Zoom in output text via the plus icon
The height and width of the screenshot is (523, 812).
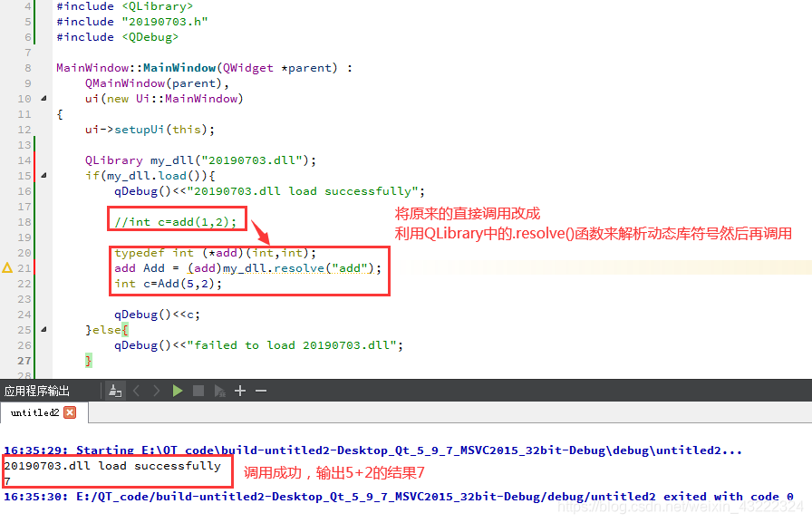tap(239, 390)
